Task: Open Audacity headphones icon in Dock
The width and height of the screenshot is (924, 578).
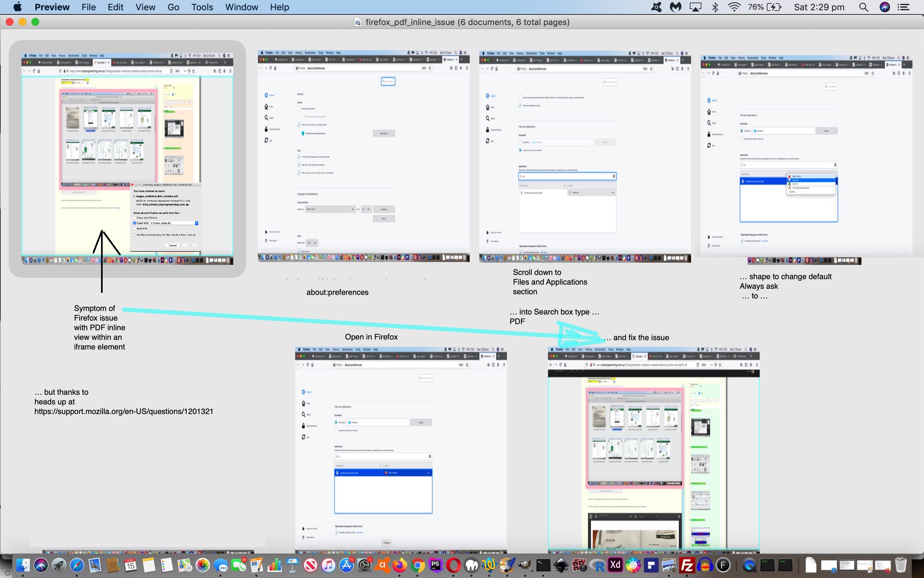Action: [705, 565]
